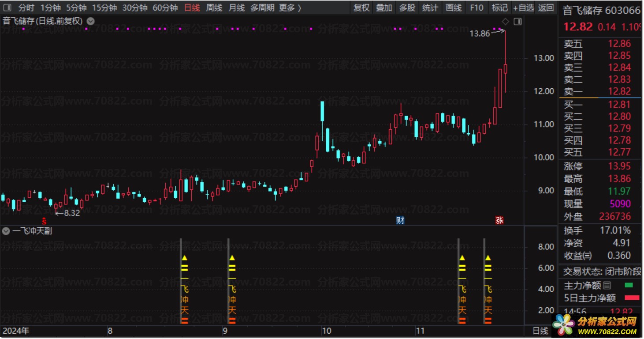Image resolution: width=644 pixels, height=339 pixels.
Task: Toggle left sidebar panel icon
Action: [7, 8]
